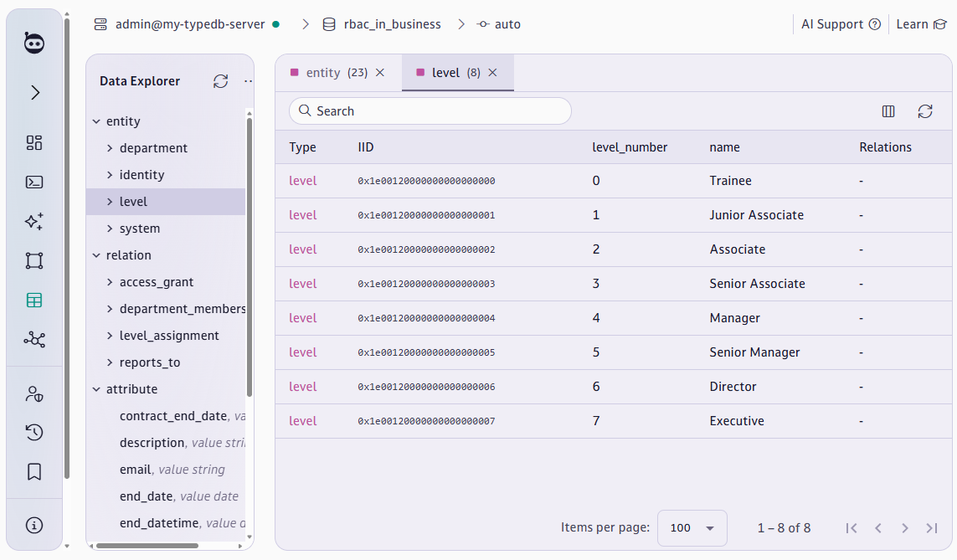
Task: Click the Executive name cell
Action: (x=737, y=421)
